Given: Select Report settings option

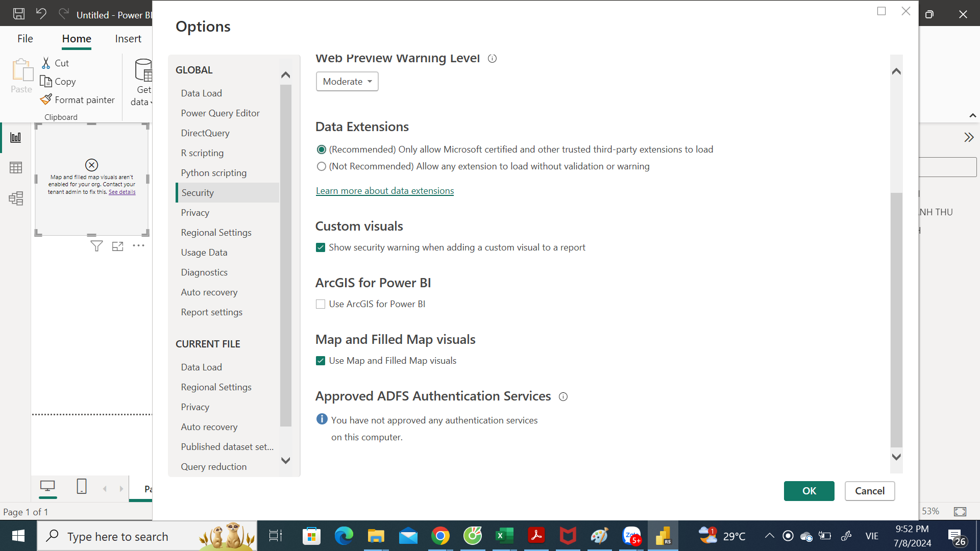Looking at the screenshot, I should click(x=211, y=312).
